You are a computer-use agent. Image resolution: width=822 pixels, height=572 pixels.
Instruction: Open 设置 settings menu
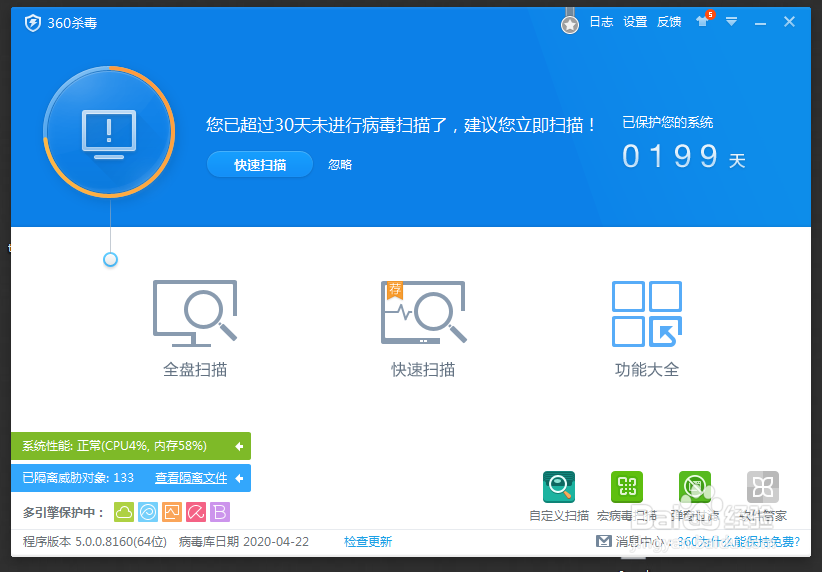[x=635, y=21]
